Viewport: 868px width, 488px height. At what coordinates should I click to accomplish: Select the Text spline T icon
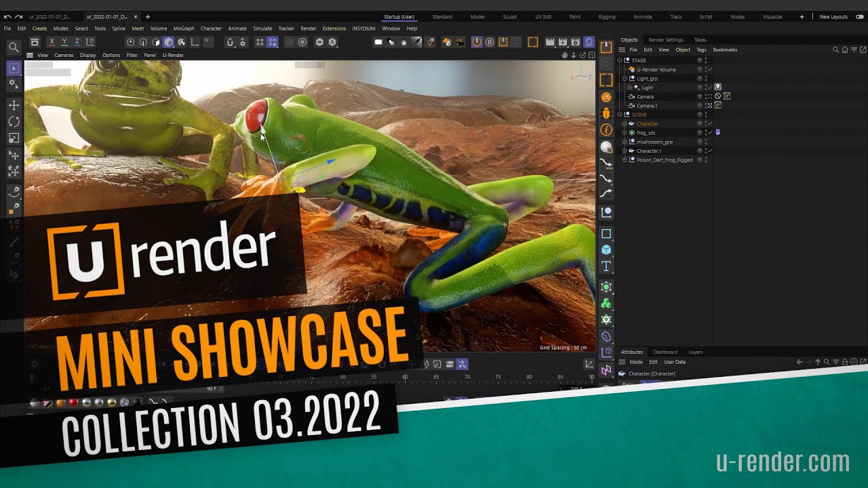[x=606, y=266]
